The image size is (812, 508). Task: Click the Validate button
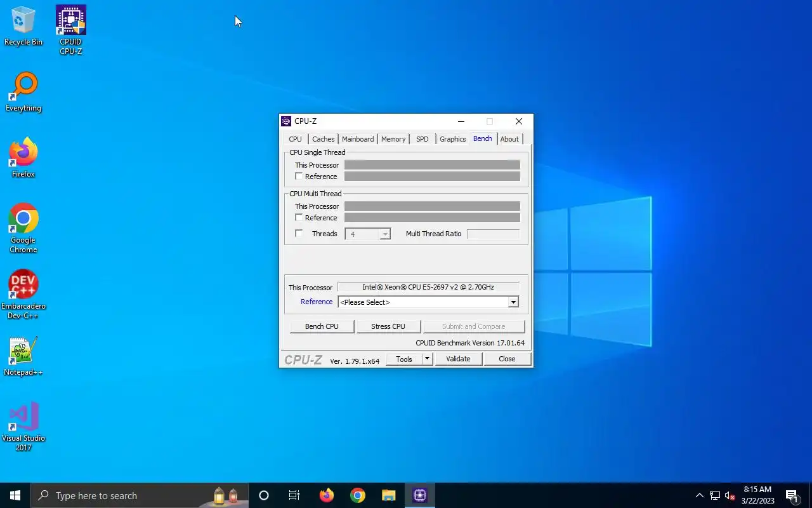point(458,359)
